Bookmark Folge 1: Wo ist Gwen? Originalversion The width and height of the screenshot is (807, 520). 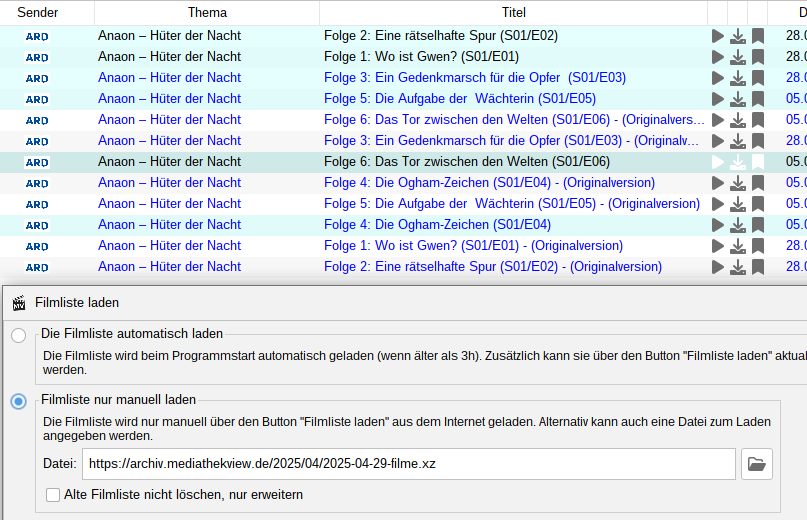[x=758, y=246]
